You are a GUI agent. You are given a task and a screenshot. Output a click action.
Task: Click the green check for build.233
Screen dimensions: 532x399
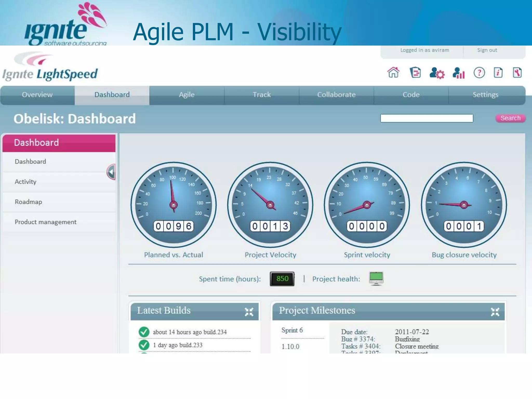(x=144, y=345)
